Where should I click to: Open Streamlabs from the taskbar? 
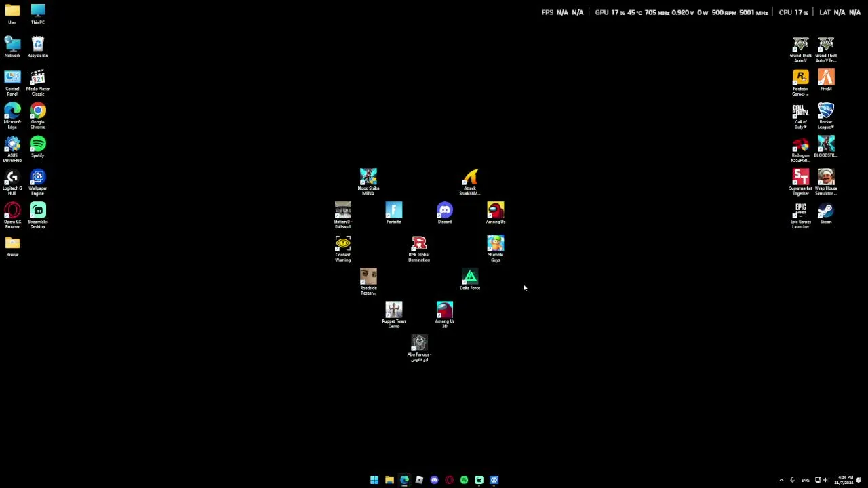[x=479, y=480]
